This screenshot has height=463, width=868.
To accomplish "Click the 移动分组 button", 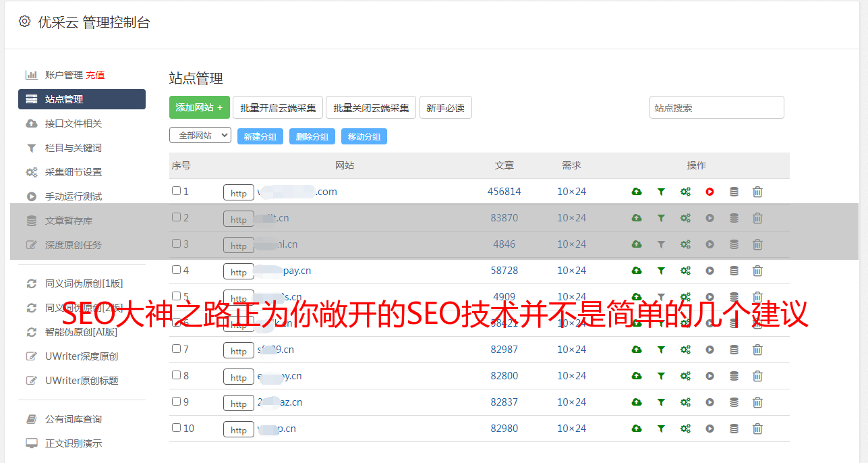I will coord(364,136).
